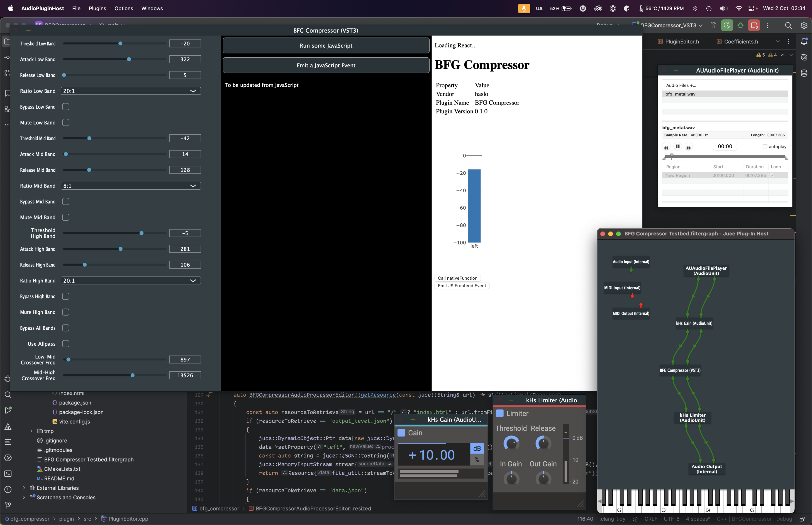Click Threshold Low Band slider handle

(120, 44)
